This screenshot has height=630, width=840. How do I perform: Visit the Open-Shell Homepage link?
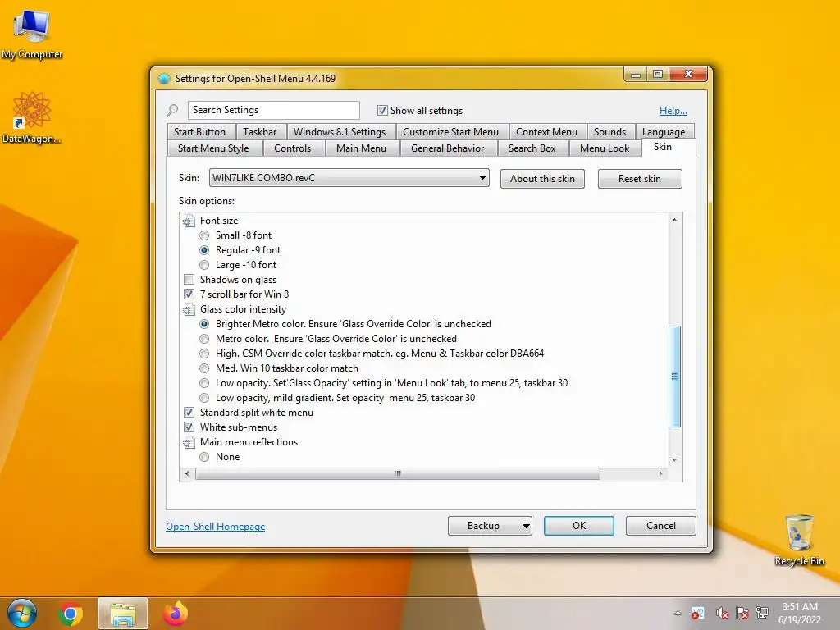[216, 527]
